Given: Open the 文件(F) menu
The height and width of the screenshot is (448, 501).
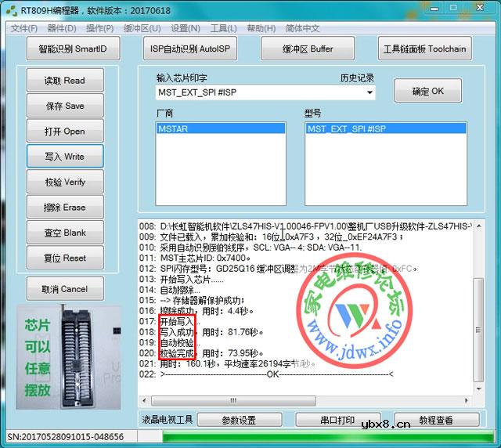Looking at the screenshot, I should tap(24, 28).
